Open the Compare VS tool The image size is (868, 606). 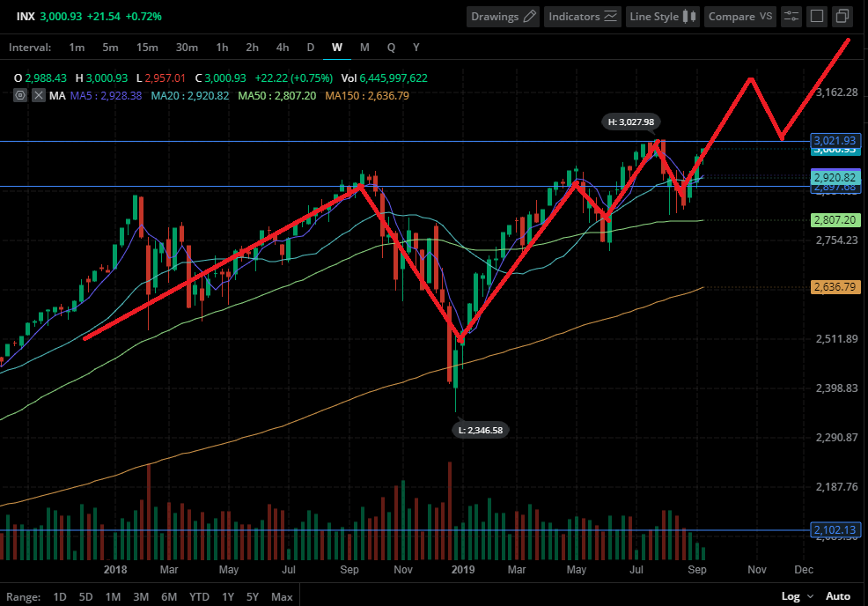740,17
